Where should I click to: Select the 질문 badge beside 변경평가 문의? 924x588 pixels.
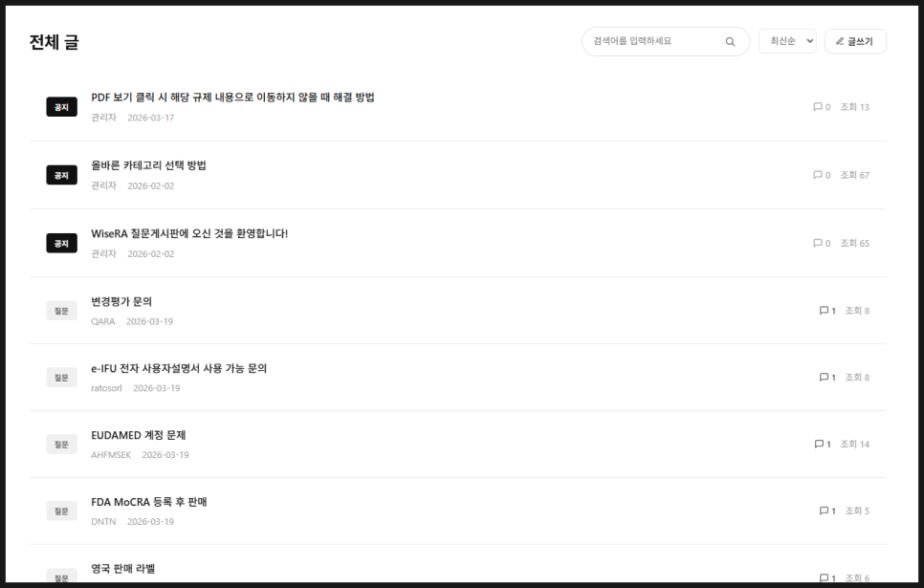pyautogui.click(x=61, y=310)
